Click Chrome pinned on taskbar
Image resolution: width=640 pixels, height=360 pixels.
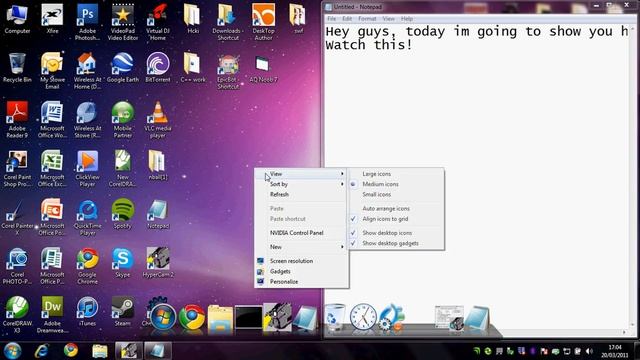coord(71,351)
